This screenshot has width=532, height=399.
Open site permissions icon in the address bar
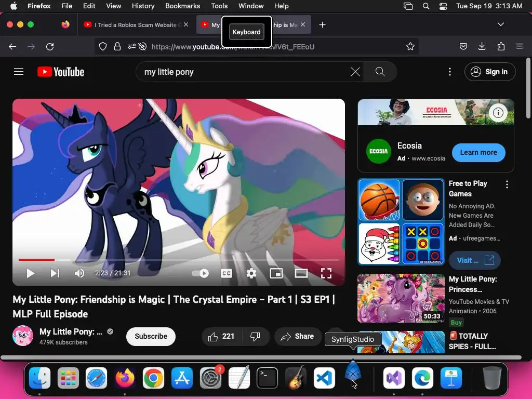[x=132, y=46]
